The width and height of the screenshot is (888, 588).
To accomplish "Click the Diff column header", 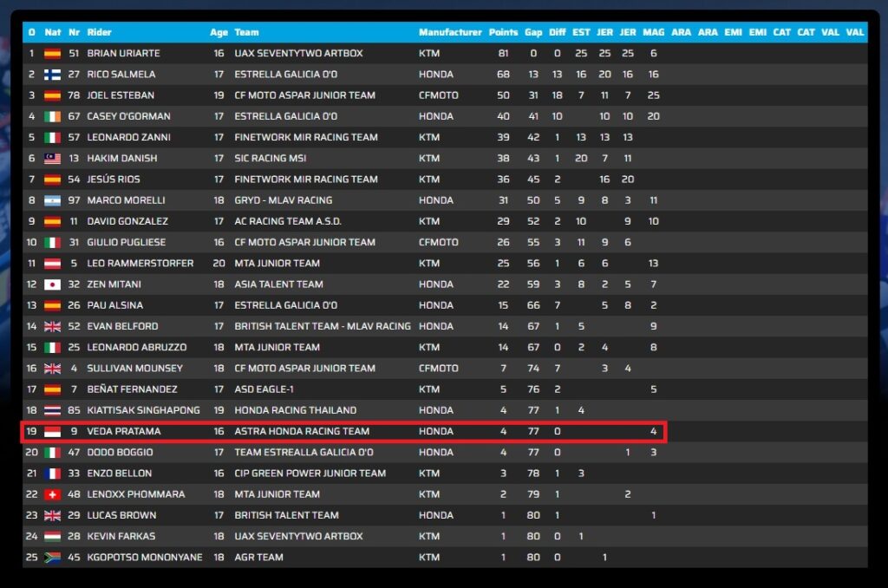I will coord(558,32).
